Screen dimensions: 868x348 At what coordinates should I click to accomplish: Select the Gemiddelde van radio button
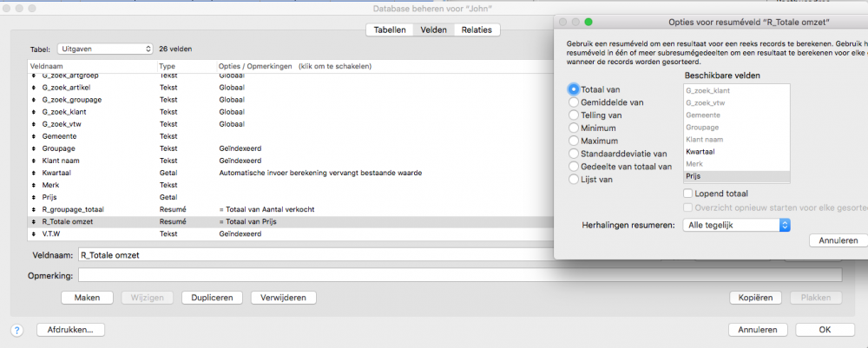click(574, 102)
